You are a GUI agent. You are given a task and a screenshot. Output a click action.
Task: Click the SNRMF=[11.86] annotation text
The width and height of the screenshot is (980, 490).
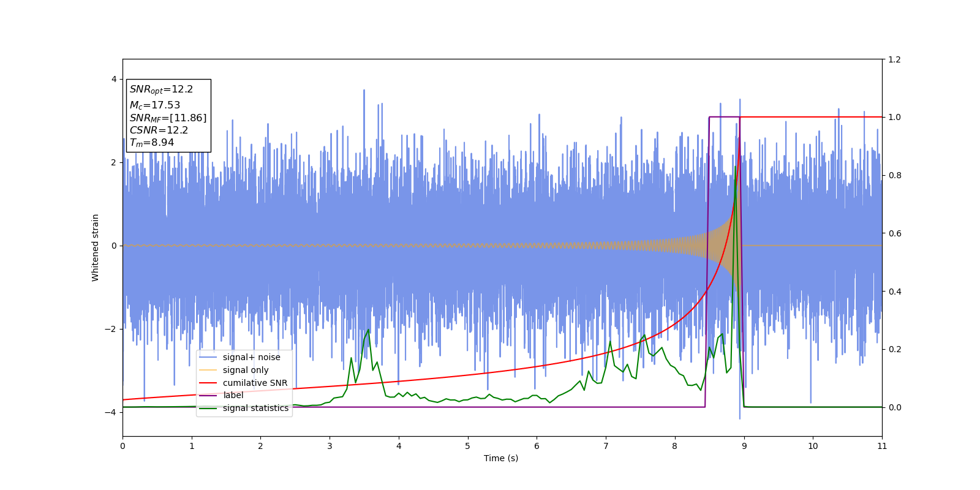[168, 118]
